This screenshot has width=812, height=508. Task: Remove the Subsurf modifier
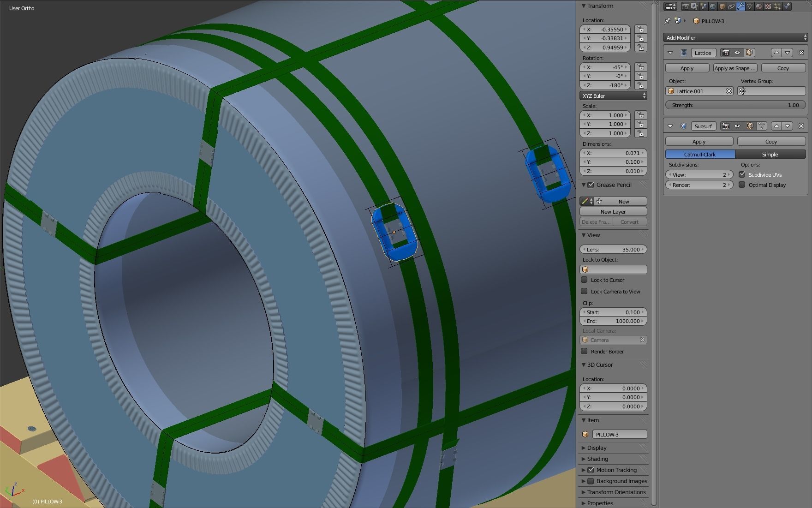point(801,126)
